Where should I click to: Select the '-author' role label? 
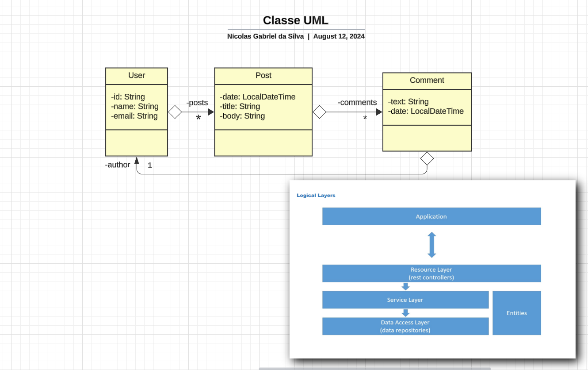click(x=118, y=165)
